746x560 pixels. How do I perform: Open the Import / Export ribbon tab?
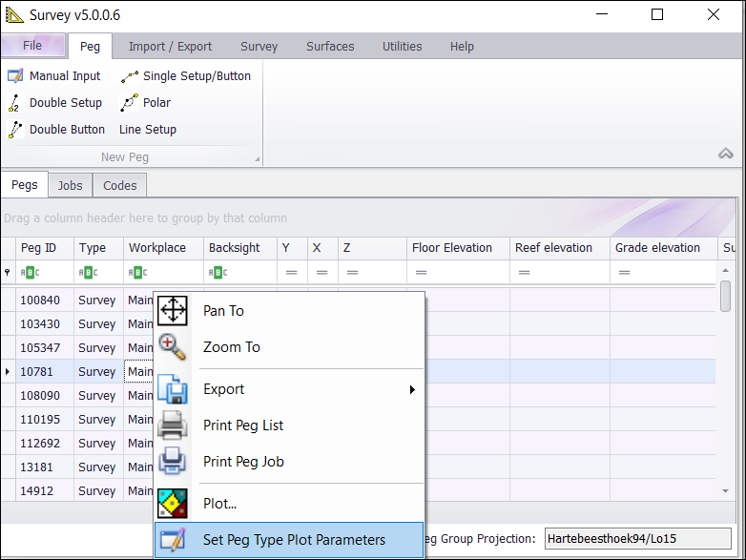tap(170, 46)
